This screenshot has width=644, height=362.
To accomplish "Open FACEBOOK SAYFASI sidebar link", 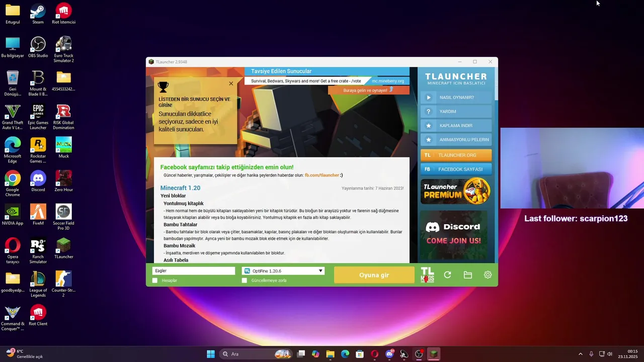I will coord(456,169).
